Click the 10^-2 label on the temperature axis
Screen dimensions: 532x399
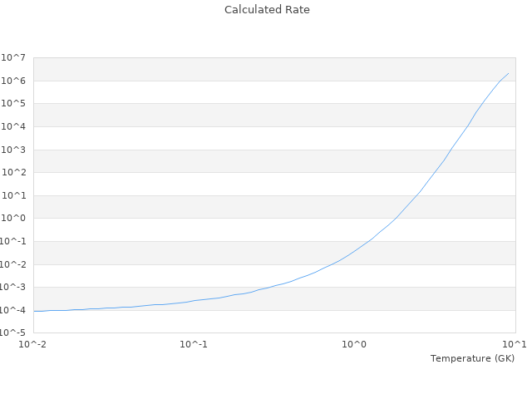33,344
